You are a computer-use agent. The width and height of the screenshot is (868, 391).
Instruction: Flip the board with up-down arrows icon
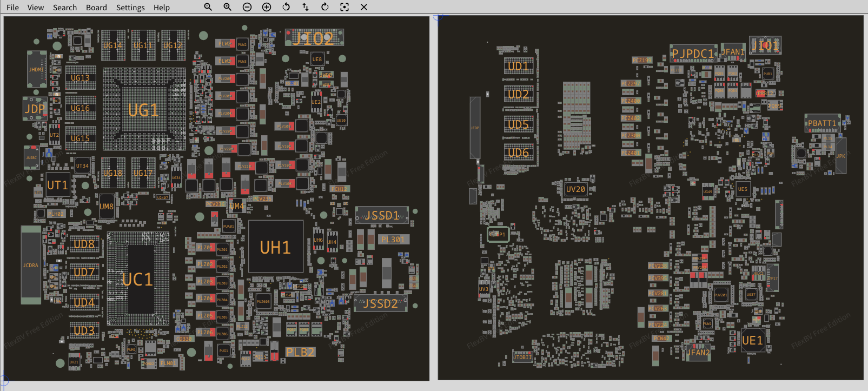(x=306, y=7)
